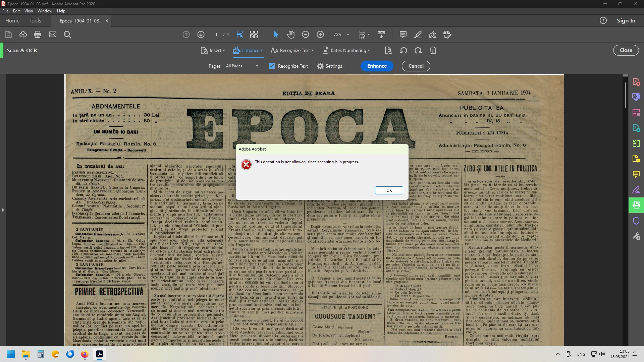The image size is (644, 362).
Task: Go to next page arrow
Action: pyautogui.click(x=201, y=35)
